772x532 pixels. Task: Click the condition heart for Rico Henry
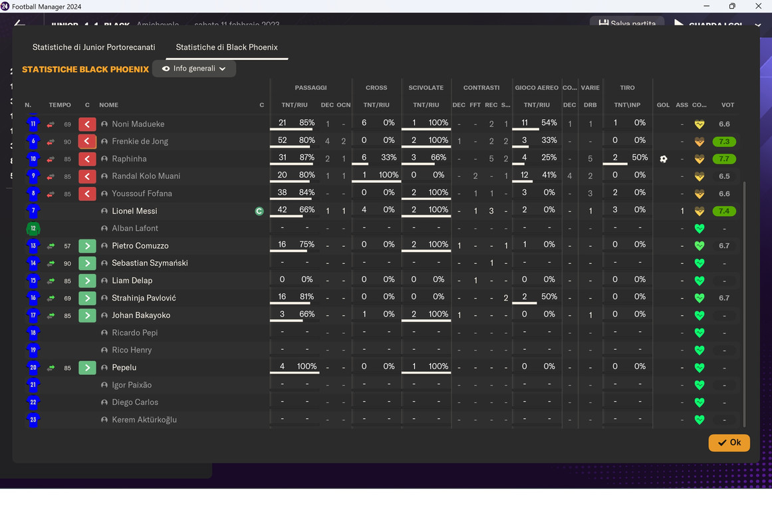coord(699,350)
